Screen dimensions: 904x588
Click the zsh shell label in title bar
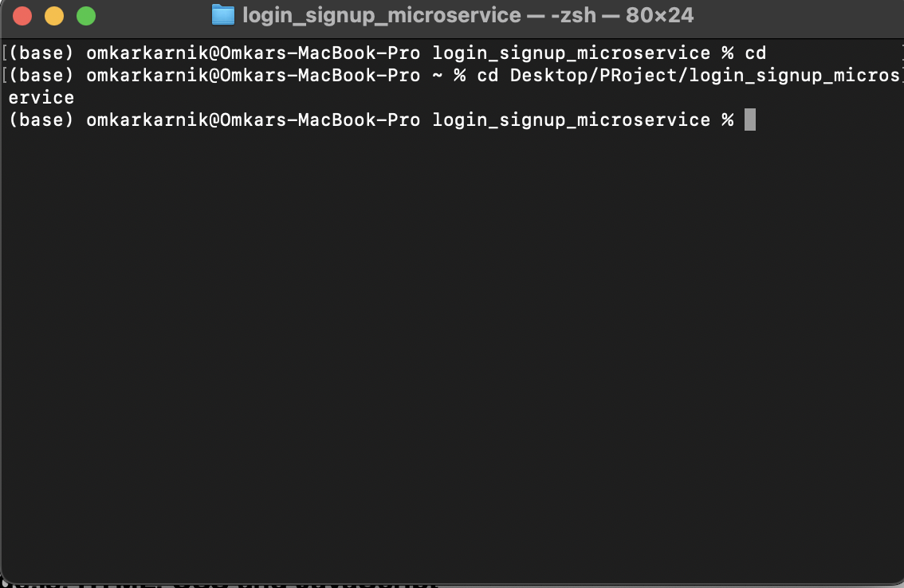tap(572, 14)
